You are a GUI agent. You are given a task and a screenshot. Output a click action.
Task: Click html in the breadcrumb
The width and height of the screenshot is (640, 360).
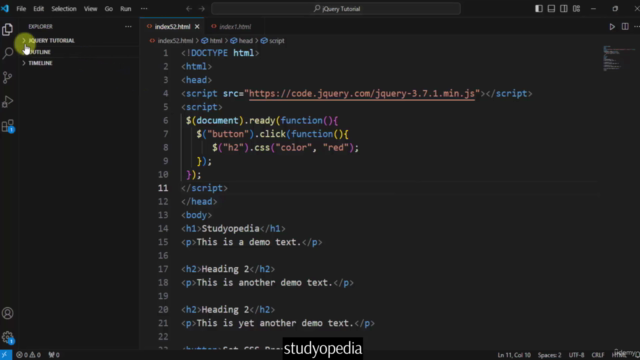(216, 41)
